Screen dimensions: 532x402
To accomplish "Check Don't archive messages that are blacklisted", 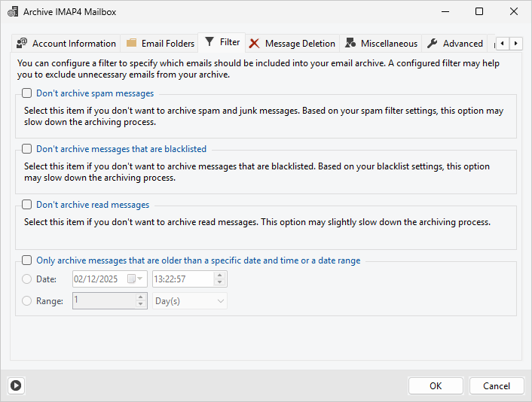I will [x=27, y=149].
